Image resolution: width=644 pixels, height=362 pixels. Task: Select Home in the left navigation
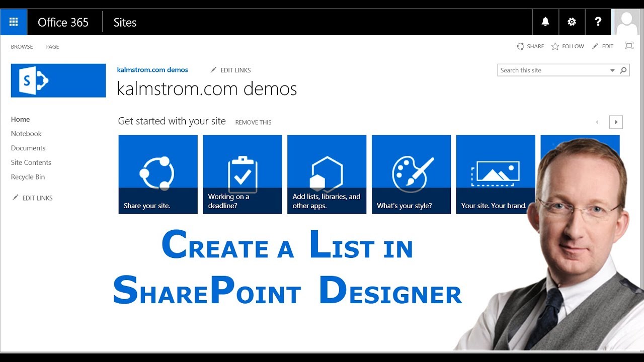pyautogui.click(x=21, y=119)
